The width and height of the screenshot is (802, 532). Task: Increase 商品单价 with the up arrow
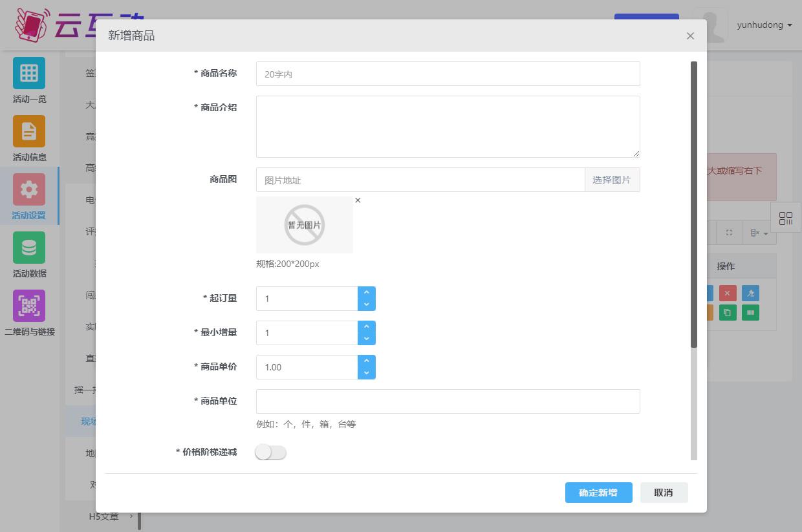[367, 361]
